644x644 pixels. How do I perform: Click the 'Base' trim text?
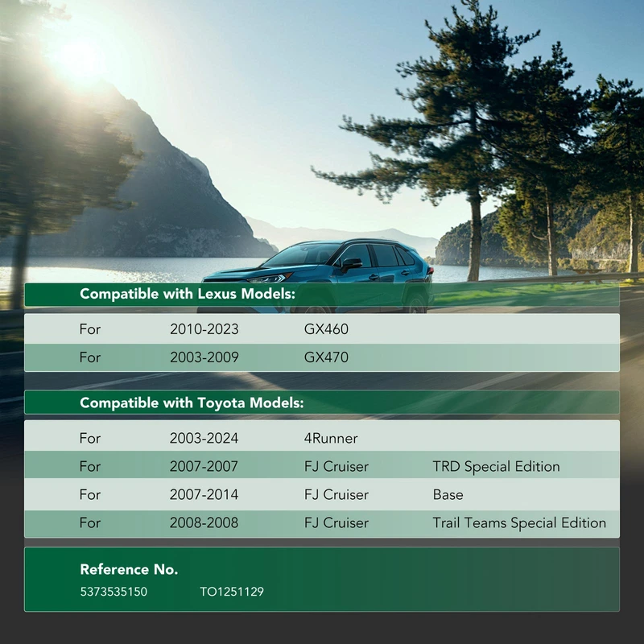point(448,494)
